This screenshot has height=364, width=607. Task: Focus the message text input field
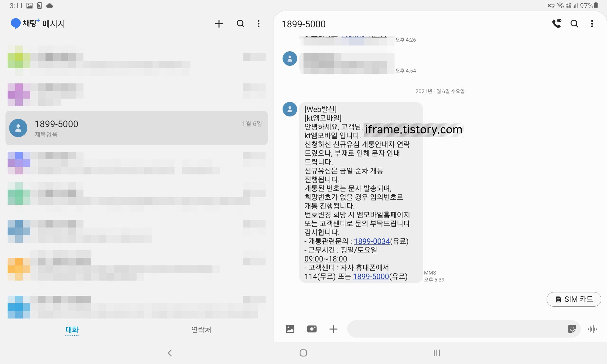tap(455, 329)
